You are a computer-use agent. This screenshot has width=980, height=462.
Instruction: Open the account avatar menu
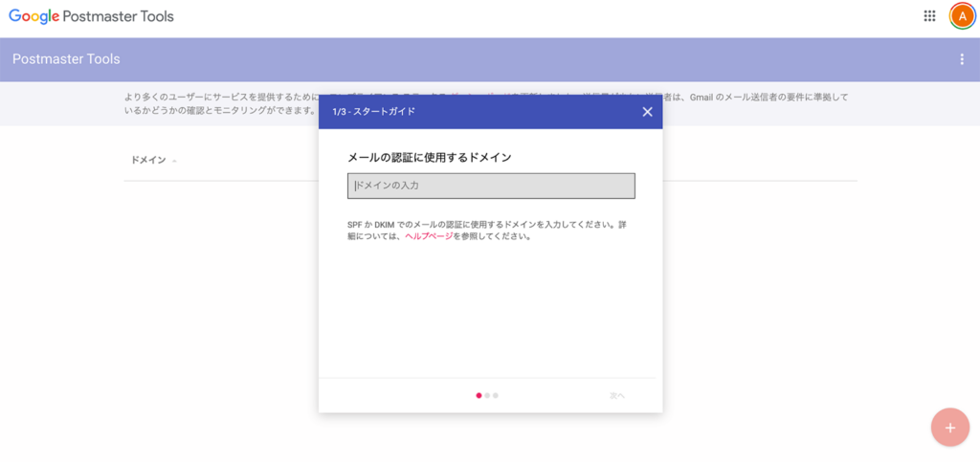[x=962, y=16]
